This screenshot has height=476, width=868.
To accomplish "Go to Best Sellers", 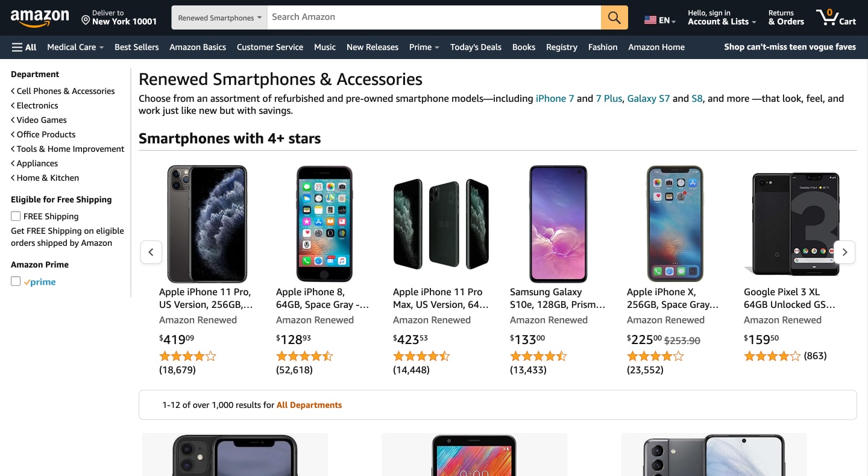I will pos(137,47).
